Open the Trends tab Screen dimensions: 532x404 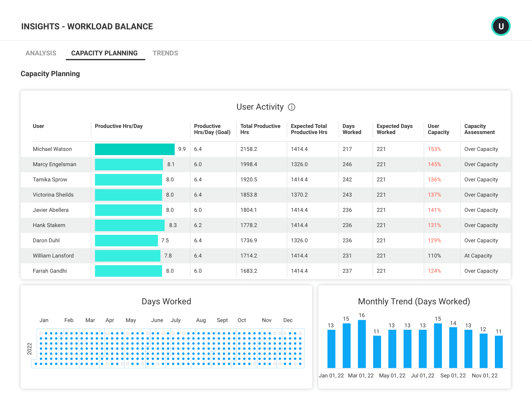(165, 53)
